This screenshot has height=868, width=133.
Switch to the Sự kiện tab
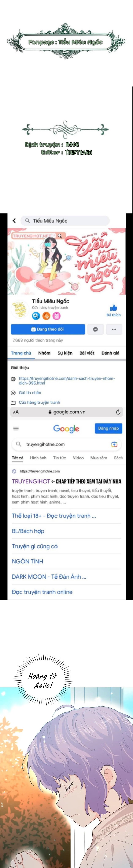coord(65,353)
